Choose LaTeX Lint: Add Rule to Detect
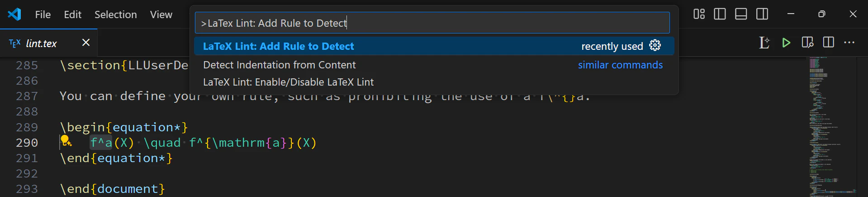 point(434,46)
